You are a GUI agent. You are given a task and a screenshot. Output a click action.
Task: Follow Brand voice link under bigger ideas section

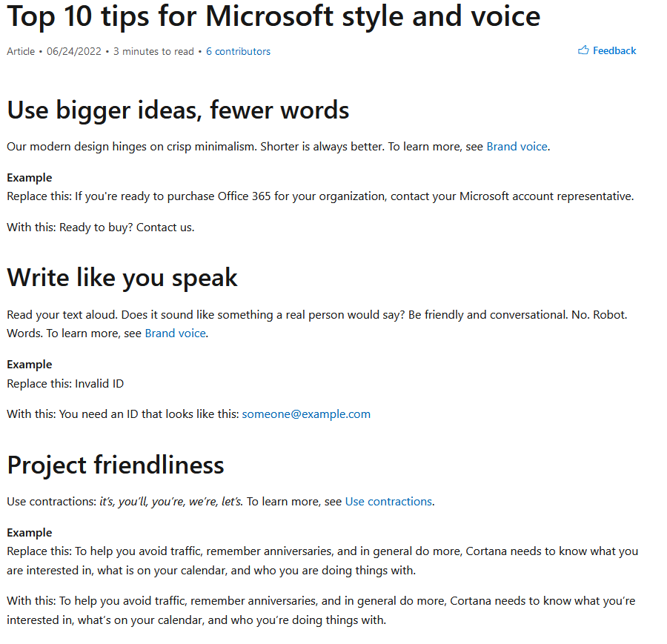517,147
